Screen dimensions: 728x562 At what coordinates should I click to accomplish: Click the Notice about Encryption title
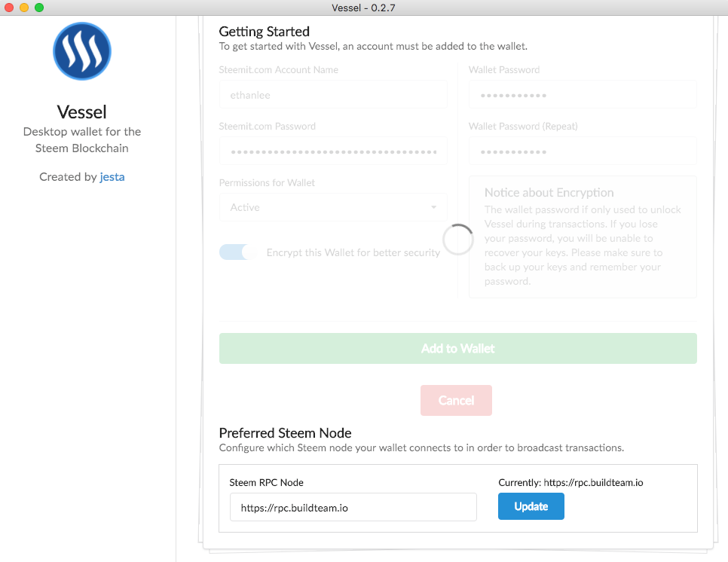click(x=549, y=193)
